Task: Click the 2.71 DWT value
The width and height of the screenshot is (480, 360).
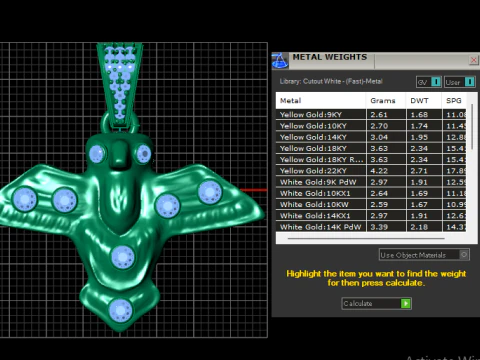Action: (x=419, y=171)
